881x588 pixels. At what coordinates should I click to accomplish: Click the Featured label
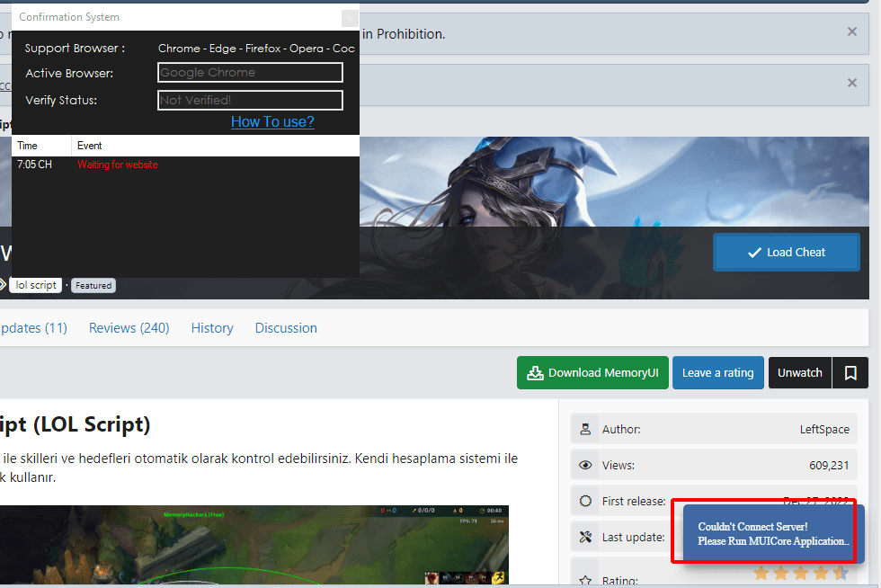click(x=93, y=286)
